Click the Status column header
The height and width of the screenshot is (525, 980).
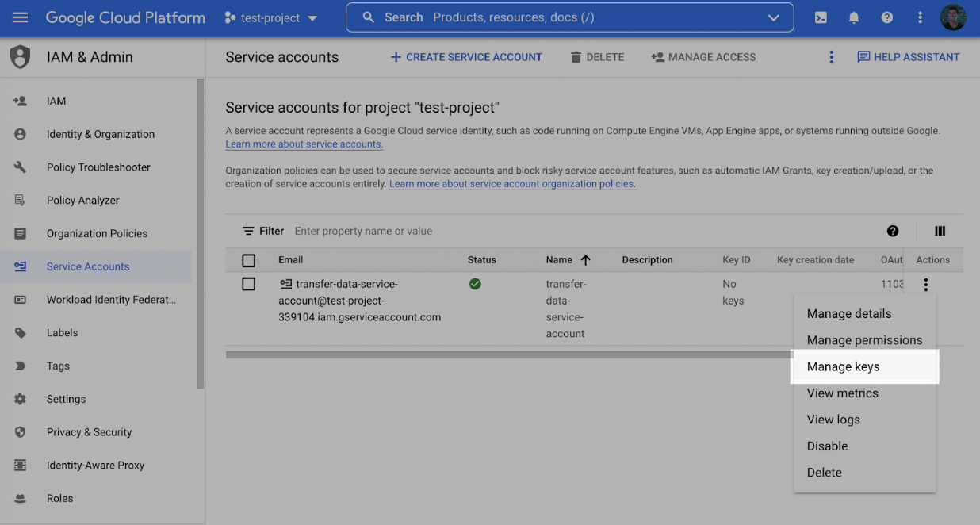pyautogui.click(x=482, y=260)
